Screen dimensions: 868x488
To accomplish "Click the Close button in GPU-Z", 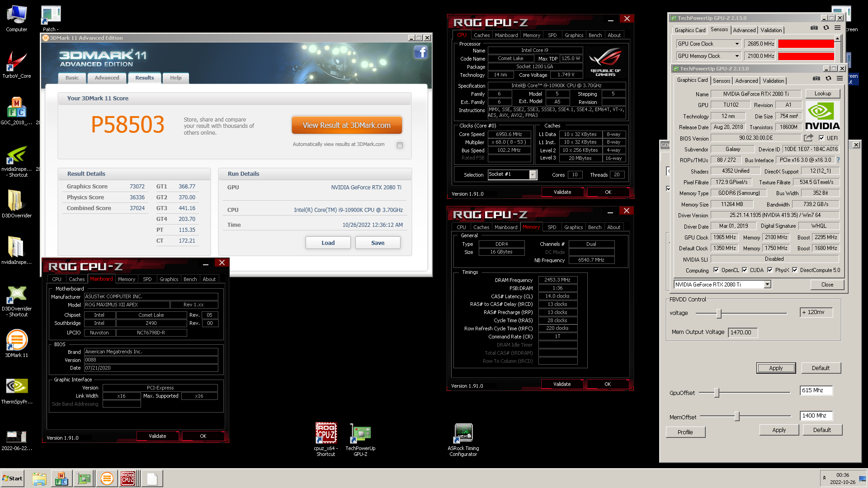I will pyautogui.click(x=827, y=284).
